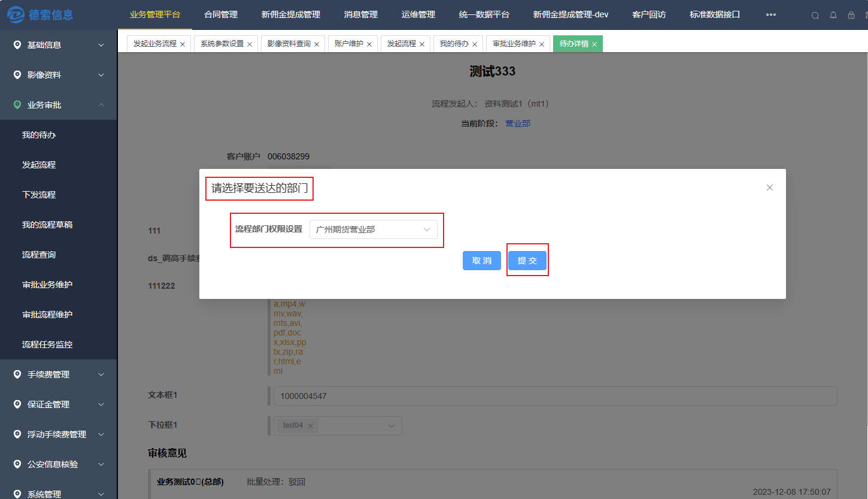Screen dimensions: 868x499
Task: Remove the test04 tag
Action: tap(311, 426)
